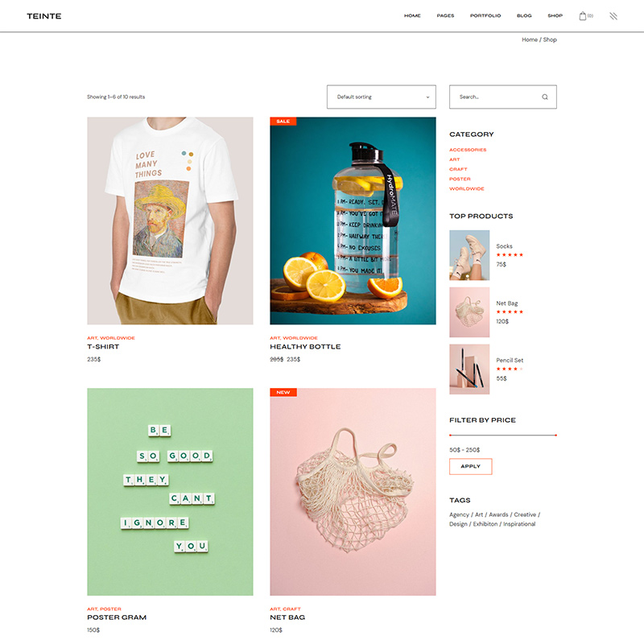The width and height of the screenshot is (644, 644).
Task: Click the TEINTE logo
Action: coord(44,16)
